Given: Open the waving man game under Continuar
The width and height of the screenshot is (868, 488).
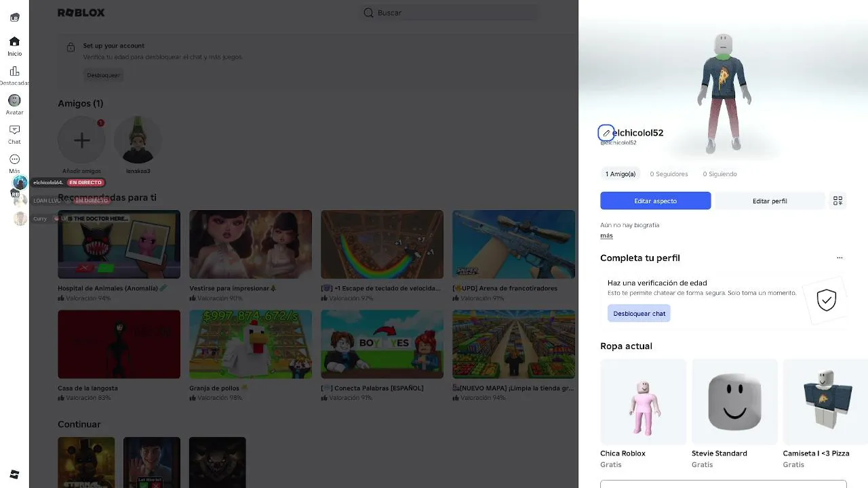Looking at the screenshot, I should 152,462.
